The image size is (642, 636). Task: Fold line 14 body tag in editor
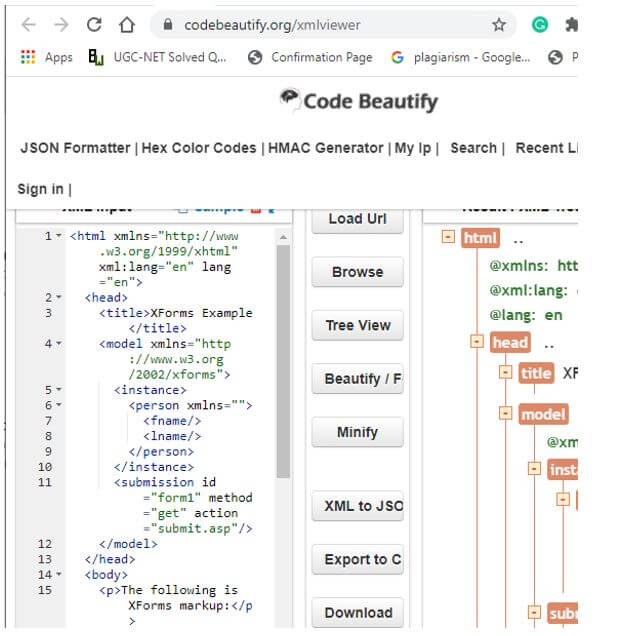59,575
